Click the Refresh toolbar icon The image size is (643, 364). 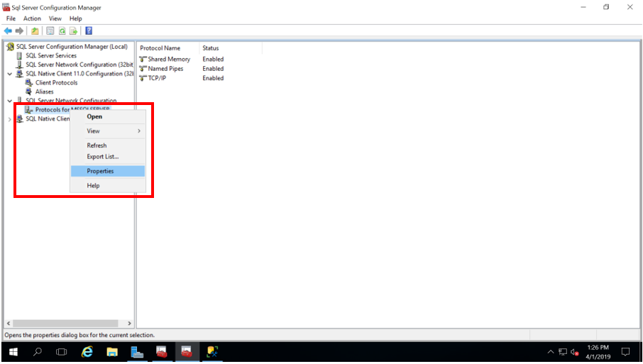[62, 31]
